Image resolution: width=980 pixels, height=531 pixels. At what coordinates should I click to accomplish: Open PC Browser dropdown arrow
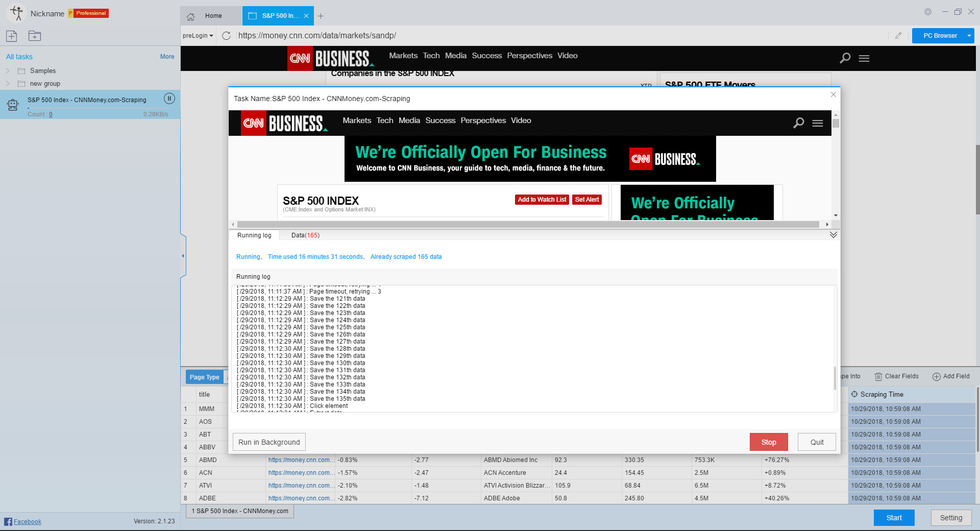coord(969,36)
